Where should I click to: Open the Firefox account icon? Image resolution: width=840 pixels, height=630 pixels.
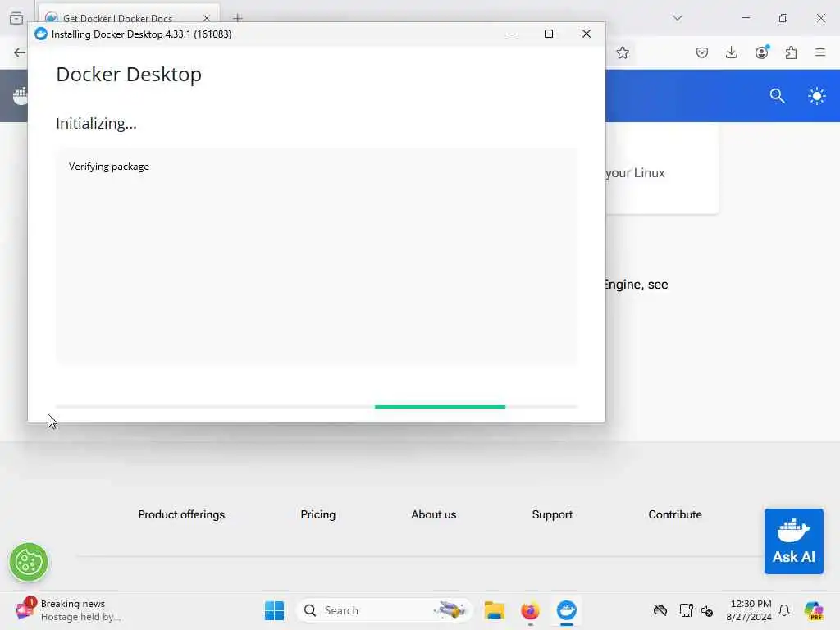tap(761, 52)
